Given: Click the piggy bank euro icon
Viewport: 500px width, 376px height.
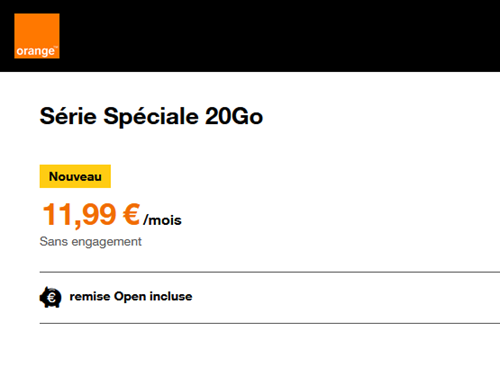Looking at the screenshot, I should (50, 297).
